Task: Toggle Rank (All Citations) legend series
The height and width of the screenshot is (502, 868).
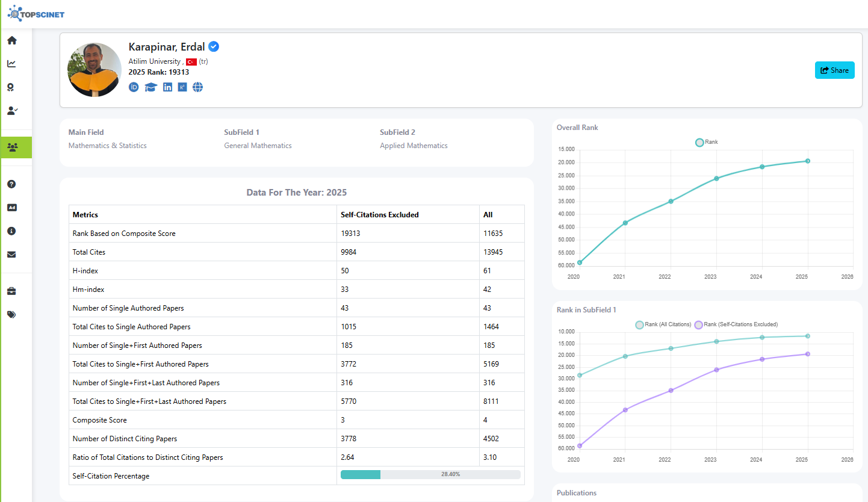Action: 663,325
